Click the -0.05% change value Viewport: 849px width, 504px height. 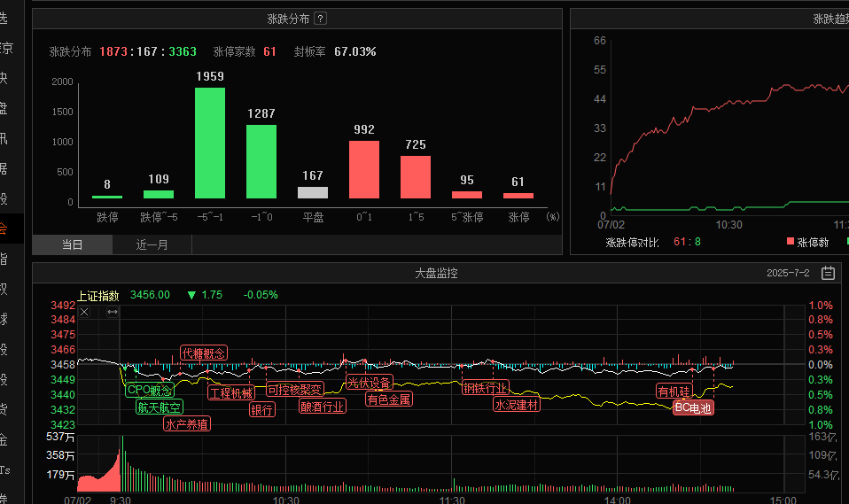click(x=261, y=295)
